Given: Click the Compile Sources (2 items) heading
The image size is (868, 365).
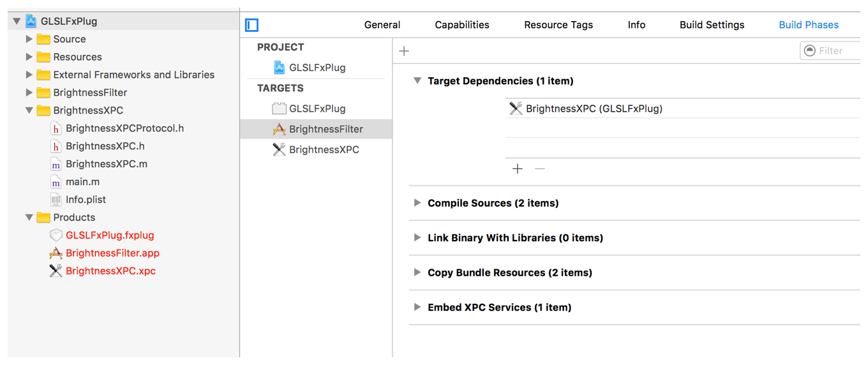Looking at the screenshot, I should pos(493,203).
